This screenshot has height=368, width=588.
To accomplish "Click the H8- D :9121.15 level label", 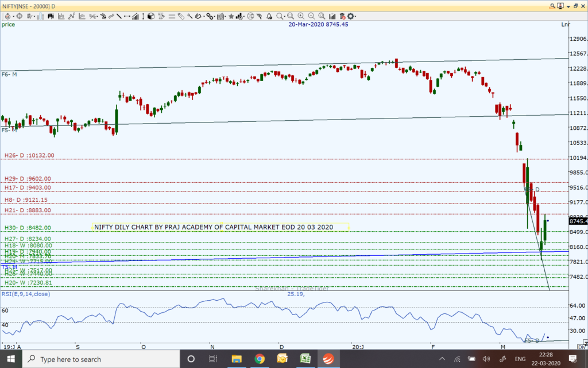I will (x=26, y=200).
